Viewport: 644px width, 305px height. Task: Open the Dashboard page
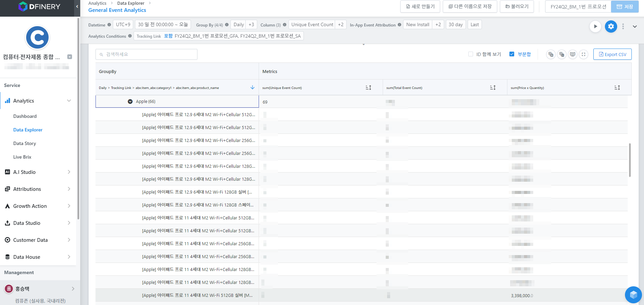[25, 116]
